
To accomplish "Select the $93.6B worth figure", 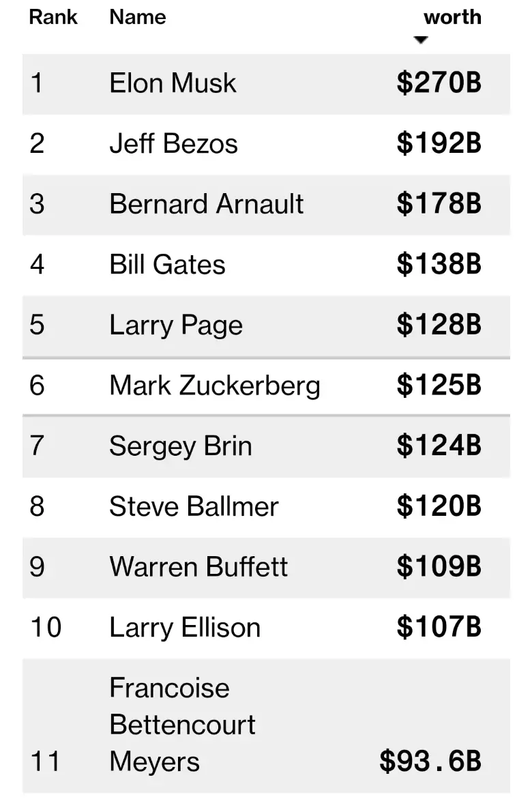I will pos(430,762).
